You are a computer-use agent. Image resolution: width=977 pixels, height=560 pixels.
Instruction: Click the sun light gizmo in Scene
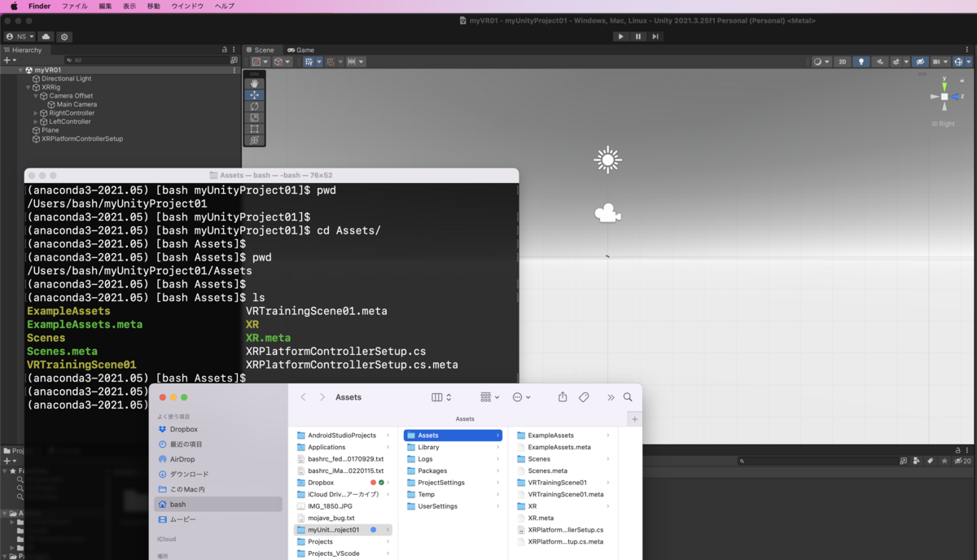click(607, 160)
